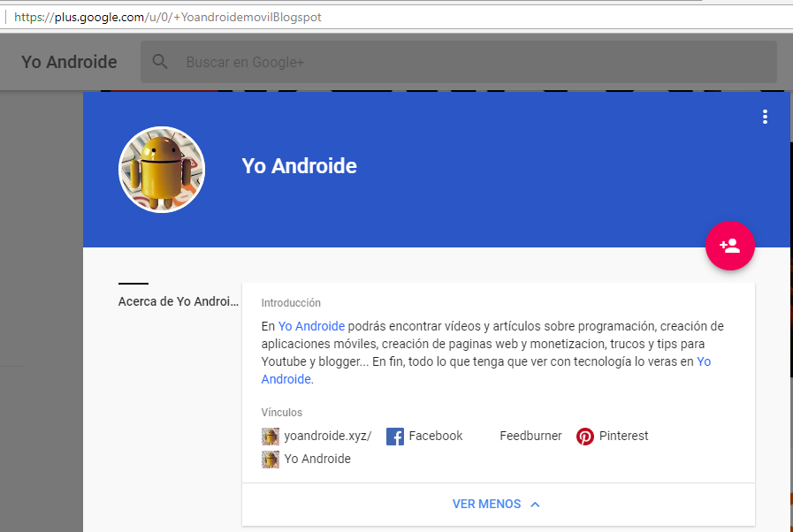The height and width of the screenshot is (532, 793).
Task: Open the Yo Androide link under Vínculos
Action: (317, 459)
